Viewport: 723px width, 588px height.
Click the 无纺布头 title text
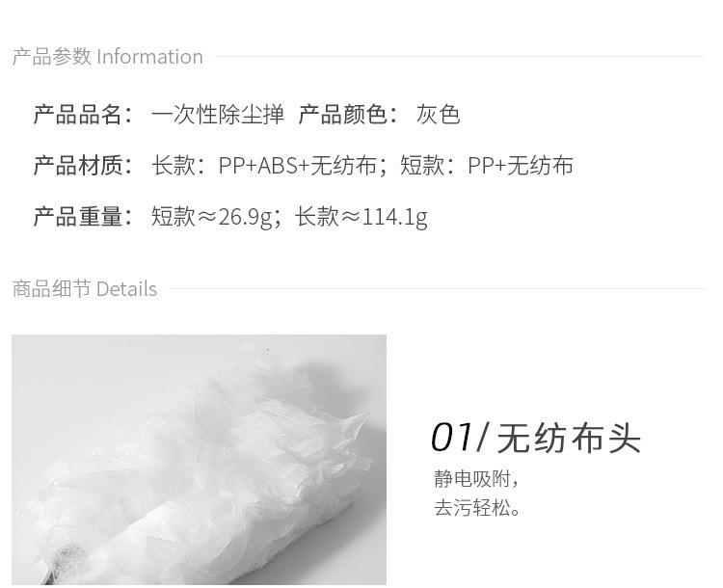569,439
